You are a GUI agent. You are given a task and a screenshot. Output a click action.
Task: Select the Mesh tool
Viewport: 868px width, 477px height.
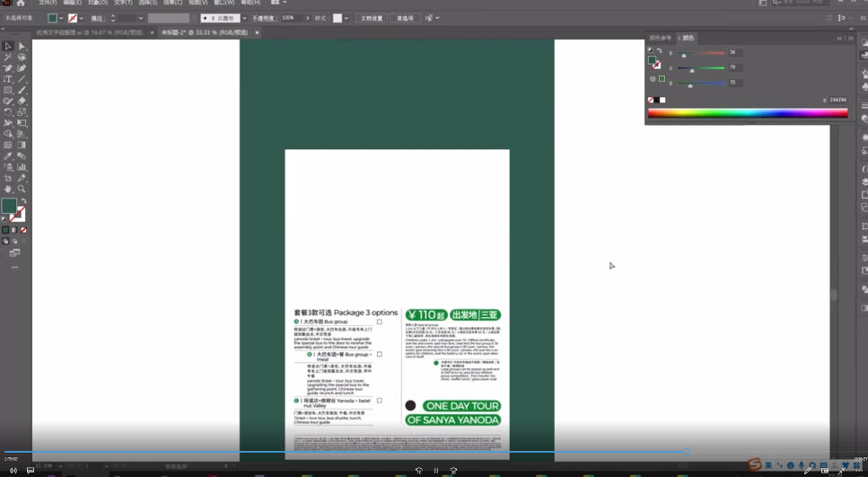tap(8, 146)
